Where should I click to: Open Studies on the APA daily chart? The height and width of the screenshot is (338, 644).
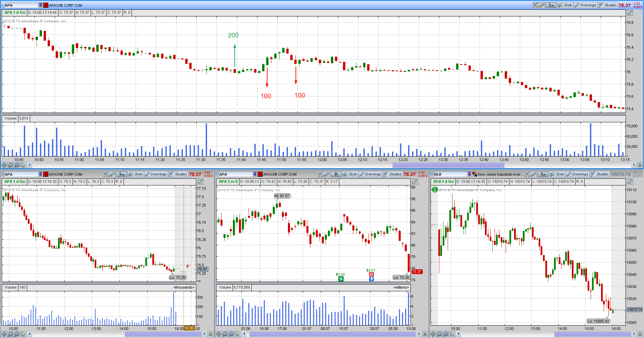393,174
